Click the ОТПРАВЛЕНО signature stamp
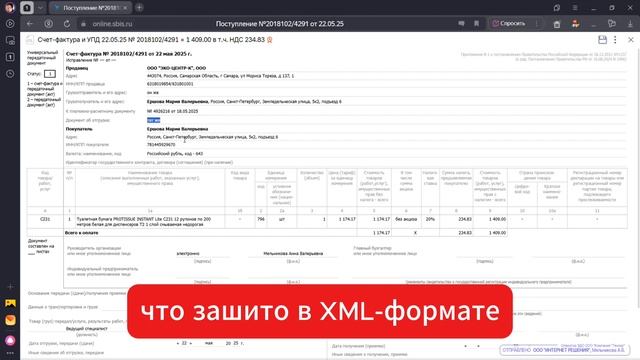Image resolution: width=640 pixels, height=360 pixels. 564,350
